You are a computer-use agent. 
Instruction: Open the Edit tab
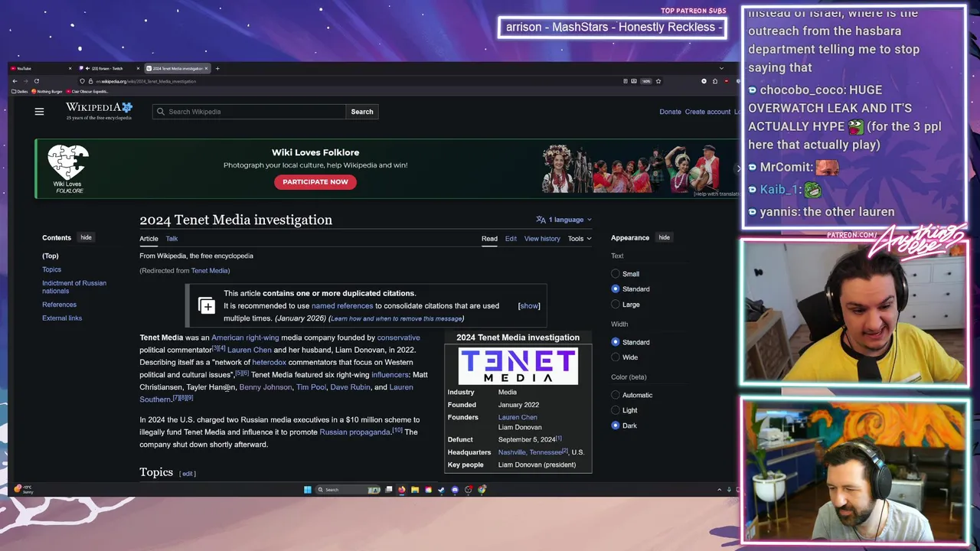pos(511,239)
